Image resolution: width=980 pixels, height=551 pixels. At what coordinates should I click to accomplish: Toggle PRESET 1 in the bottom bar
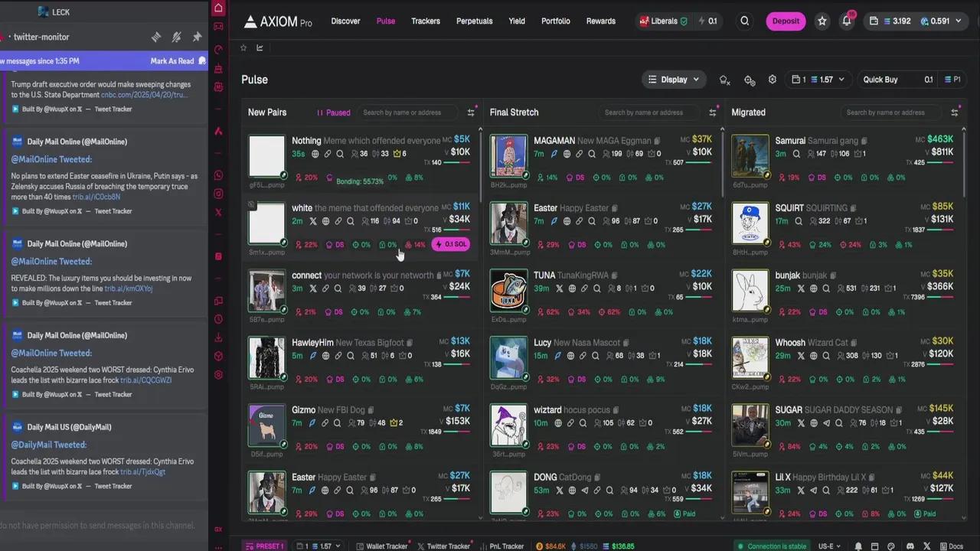[x=264, y=546]
